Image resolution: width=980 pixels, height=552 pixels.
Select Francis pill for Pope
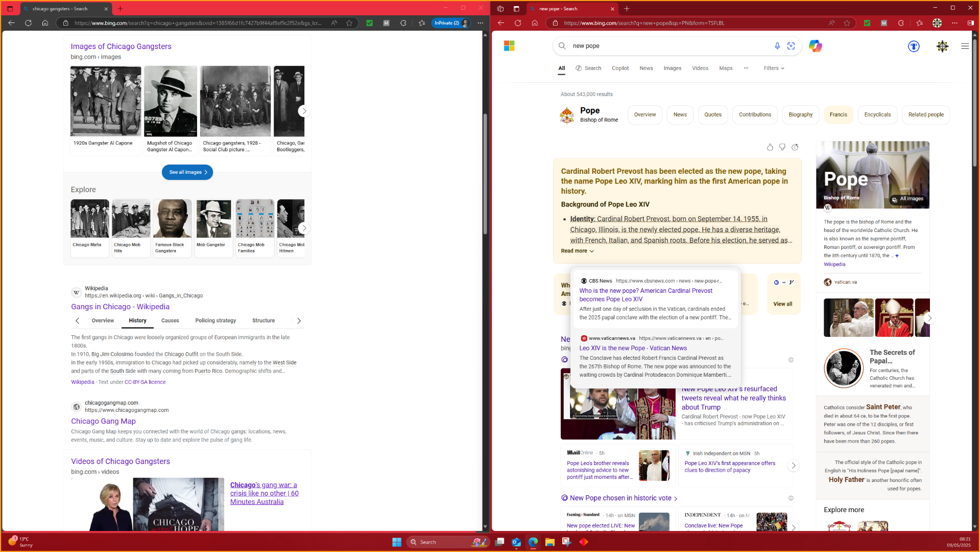point(838,114)
